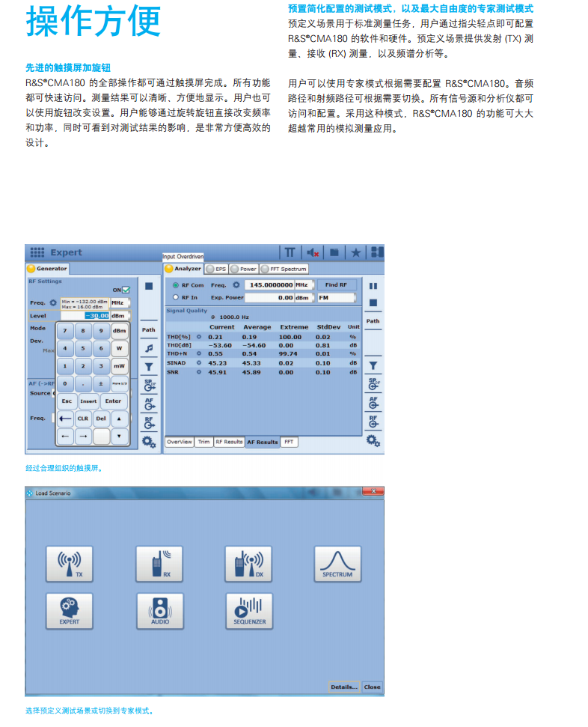Click the generator music note icon
The height and width of the screenshot is (727, 588).
(x=149, y=348)
